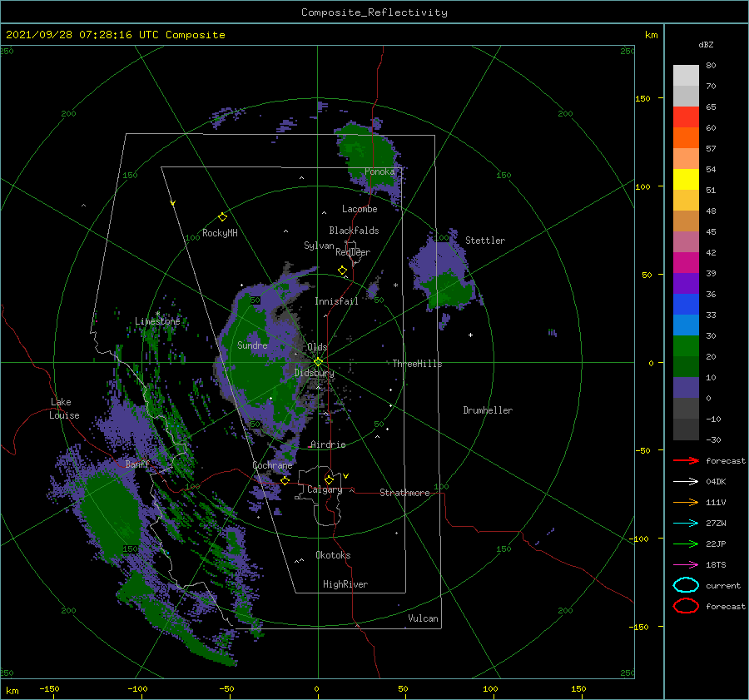This screenshot has width=749, height=700.
Task: Click the Limestone label
Action: pyautogui.click(x=157, y=321)
